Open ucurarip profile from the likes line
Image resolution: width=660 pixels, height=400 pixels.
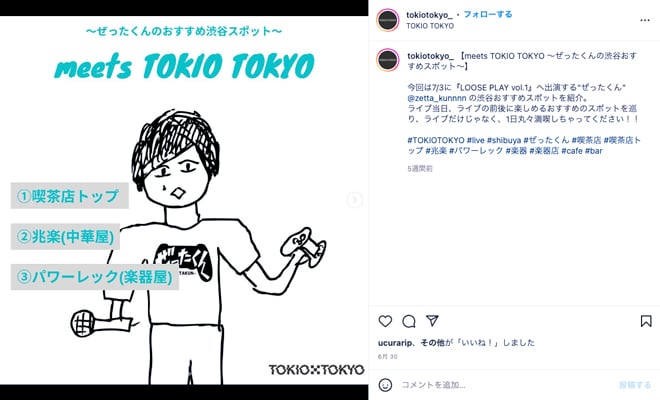tap(395, 343)
